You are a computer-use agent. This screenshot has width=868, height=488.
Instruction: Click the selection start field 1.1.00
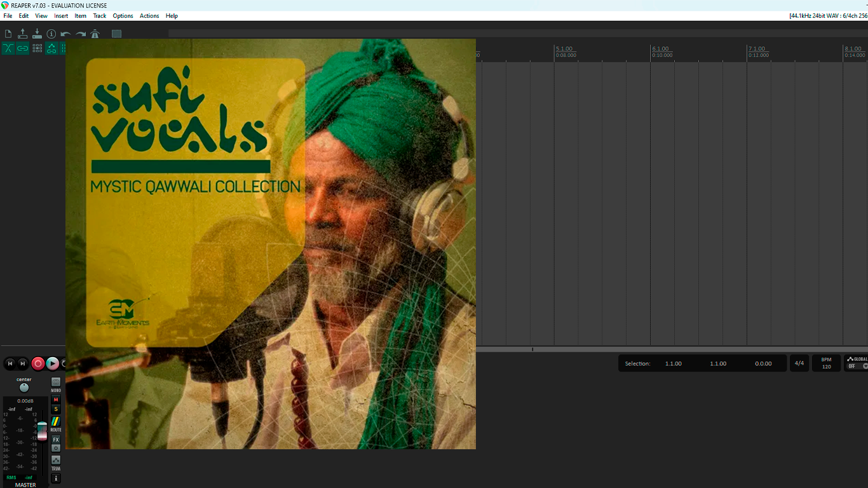674,363
